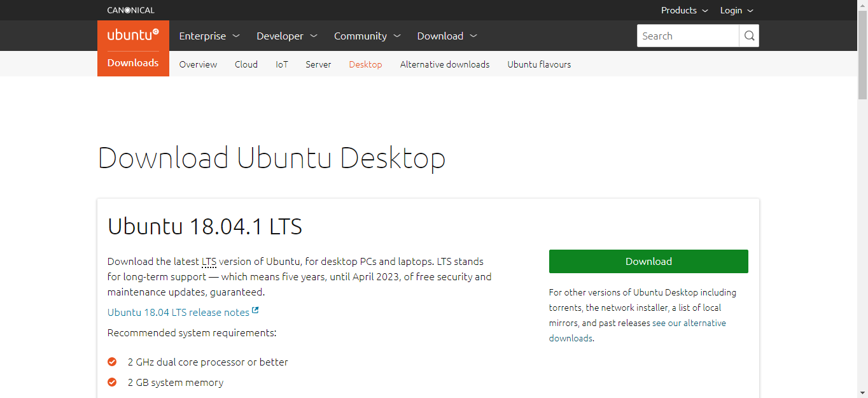Image resolution: width=868 pixels, height=398 pixels.
Task: View the Ubuntu flavours tab
Action: coord(539,64)
